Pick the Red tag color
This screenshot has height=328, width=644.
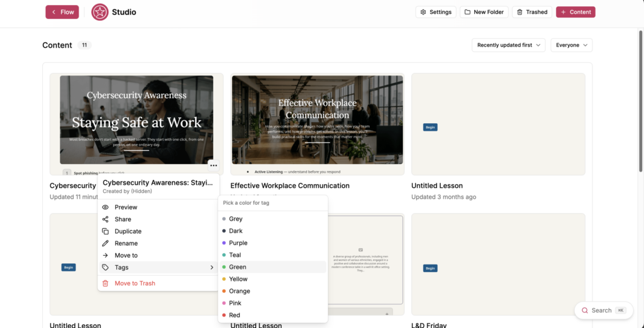pos(273,315)
